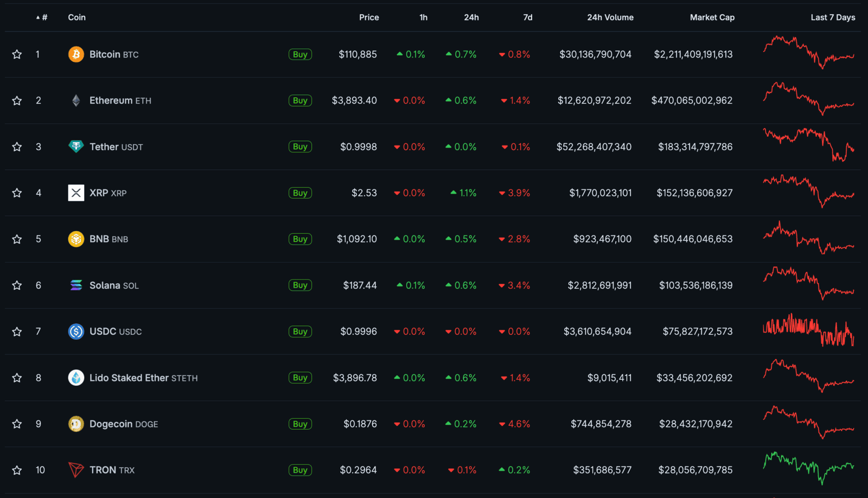Sort coins by 24h Volume column

pos(610,17)
